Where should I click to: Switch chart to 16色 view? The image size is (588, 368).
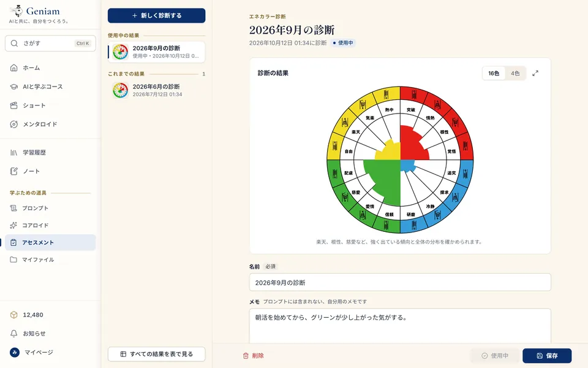(494, 73)
